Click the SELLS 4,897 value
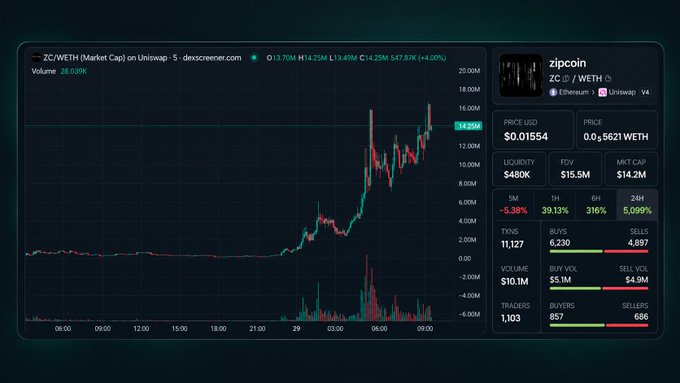Viewport: 680px width, 383px height. point(638,243)
